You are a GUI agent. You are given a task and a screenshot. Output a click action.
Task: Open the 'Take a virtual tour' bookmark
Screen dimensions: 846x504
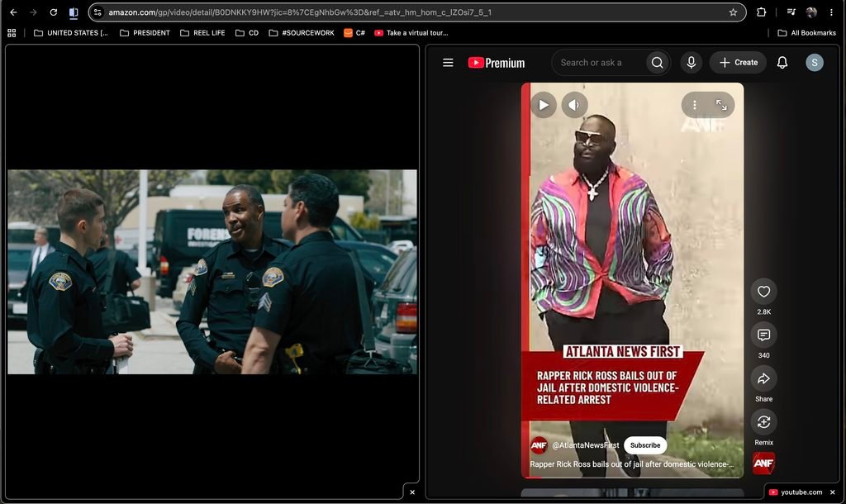click(411, 33)
